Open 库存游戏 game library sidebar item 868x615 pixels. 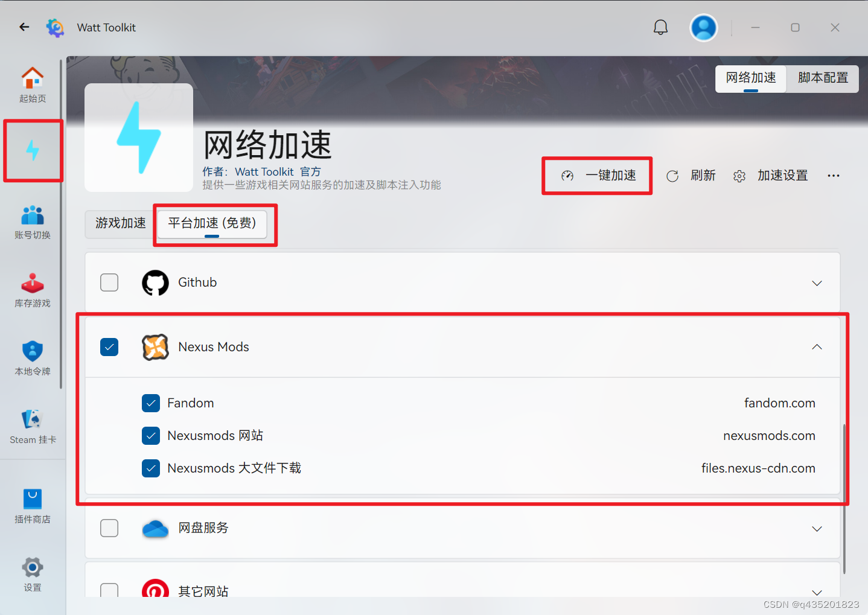tap(33, 290)
